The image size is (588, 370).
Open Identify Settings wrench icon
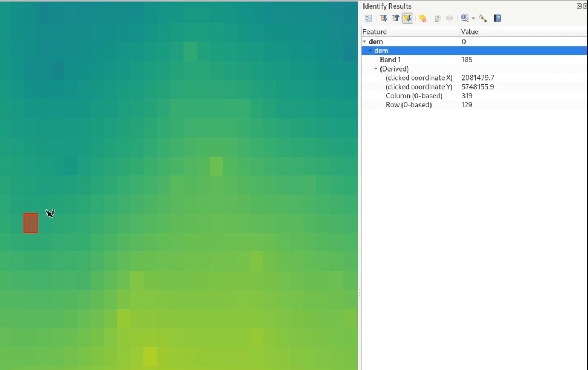click(483, 18)
